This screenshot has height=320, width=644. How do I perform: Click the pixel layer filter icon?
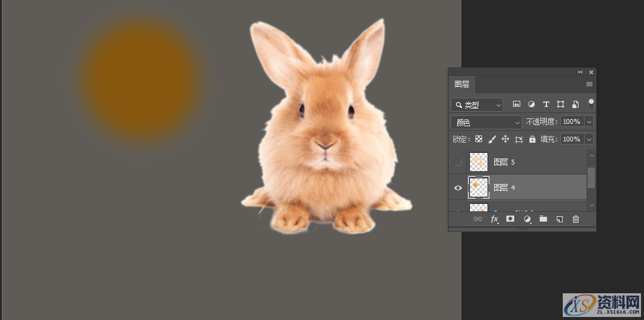pos(517,104)
